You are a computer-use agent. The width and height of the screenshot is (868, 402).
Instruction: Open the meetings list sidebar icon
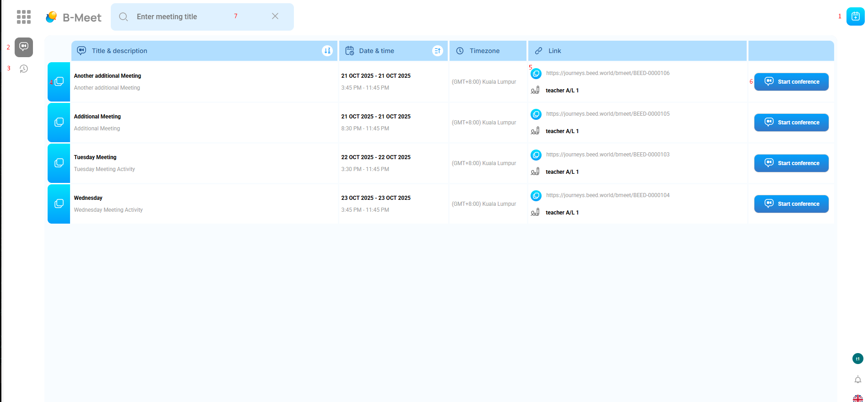tap(24, 47)
